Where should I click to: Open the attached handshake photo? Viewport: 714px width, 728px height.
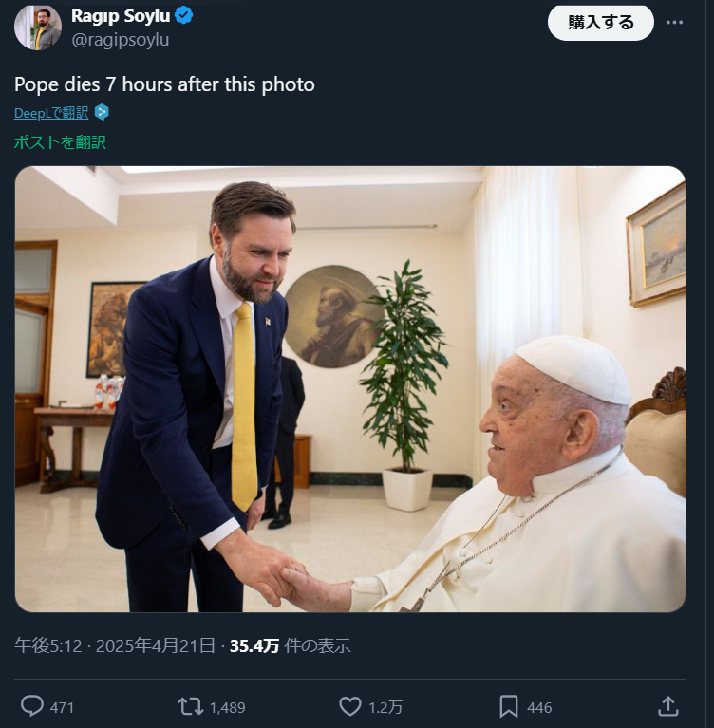click(x=349, y=389)
